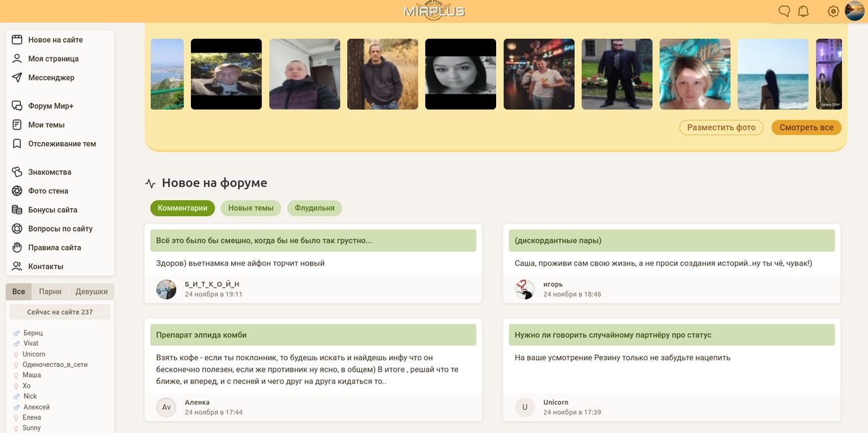Open the profile avatar in top right
868x433 pixels.
(855, 11)
